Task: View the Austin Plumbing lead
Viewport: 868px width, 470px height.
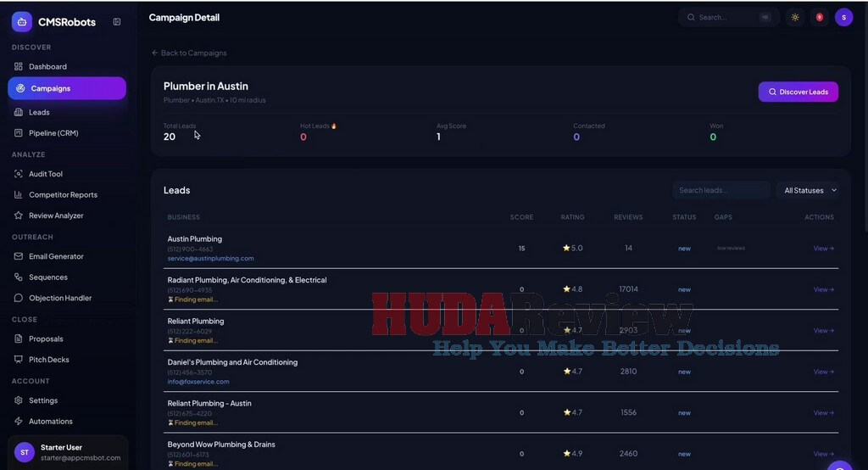Action: click(x=823, y=249)
